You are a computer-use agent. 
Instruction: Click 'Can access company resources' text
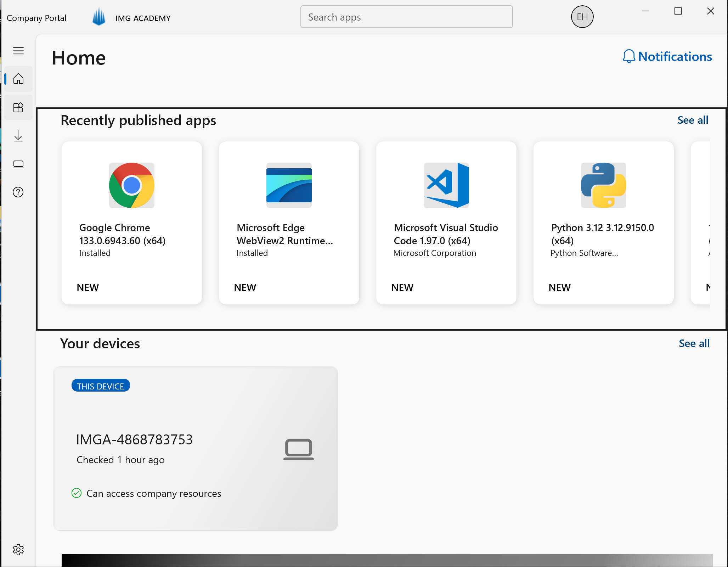pos(154,493)
